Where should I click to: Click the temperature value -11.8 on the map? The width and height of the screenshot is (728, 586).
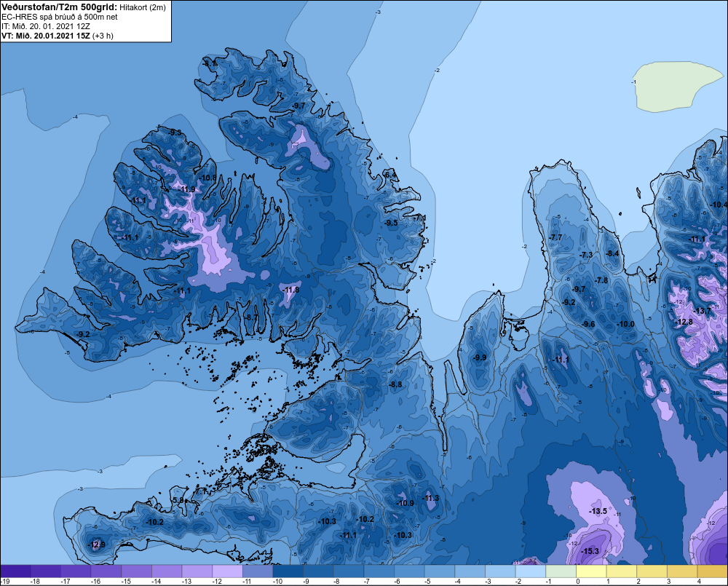291,290
